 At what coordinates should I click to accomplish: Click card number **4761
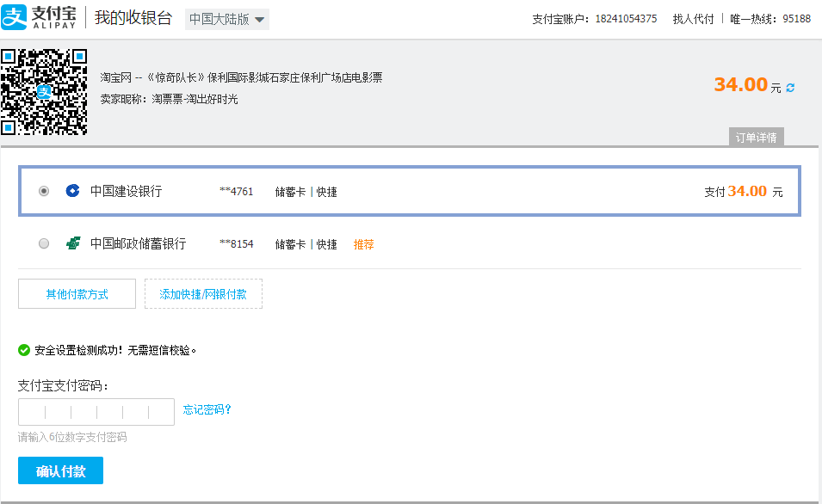coord(237,191)
